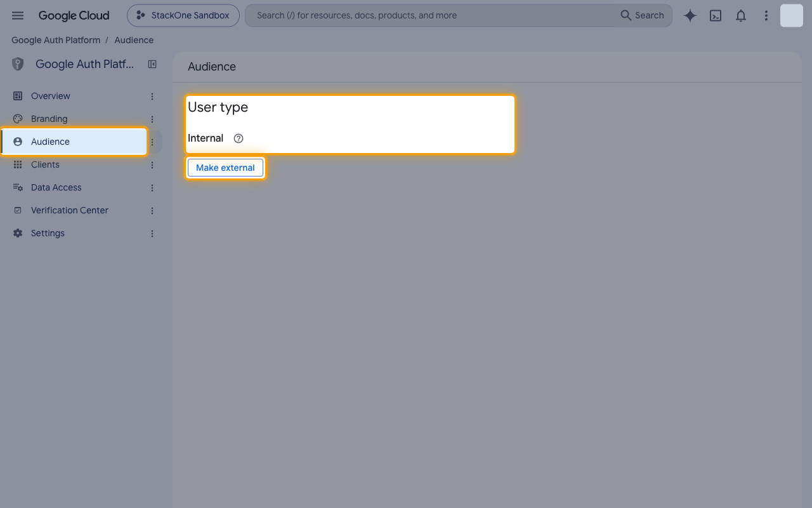Click the Make external button
812x508 pixels.
point(225,168)
